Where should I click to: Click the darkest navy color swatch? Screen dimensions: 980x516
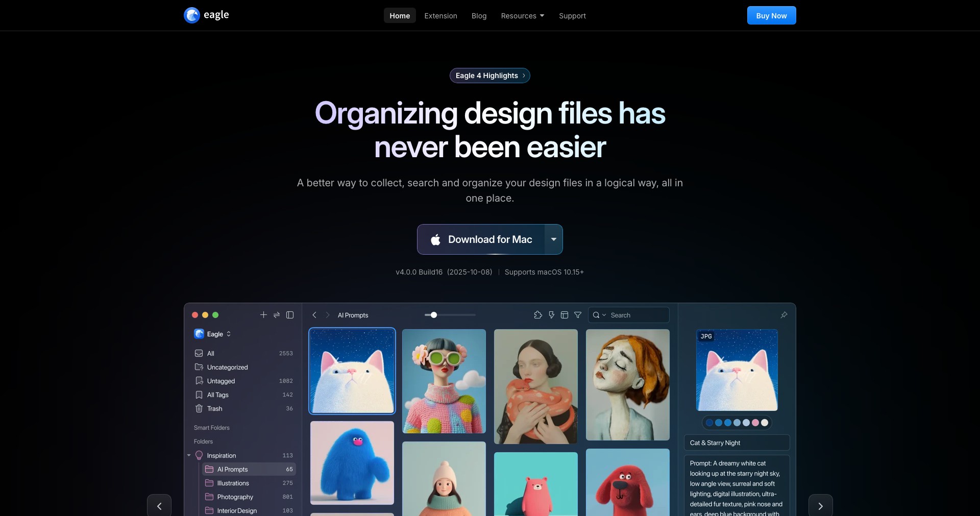point(709,423)
